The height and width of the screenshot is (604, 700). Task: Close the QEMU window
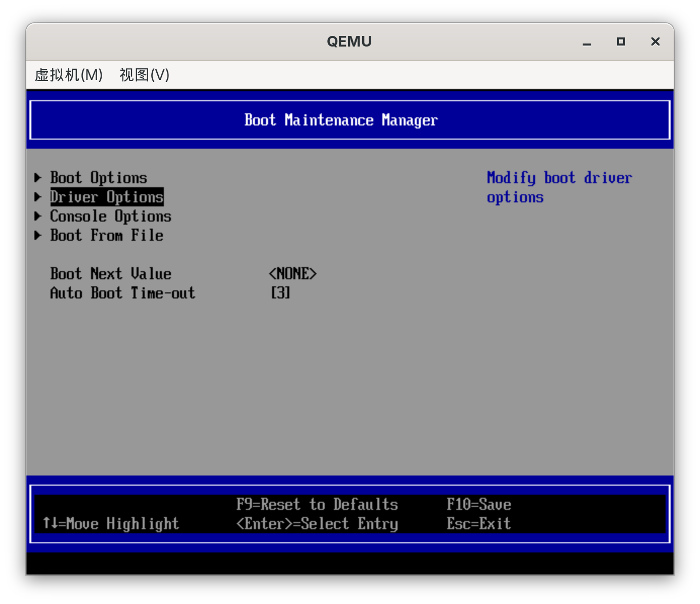(655, 41)
